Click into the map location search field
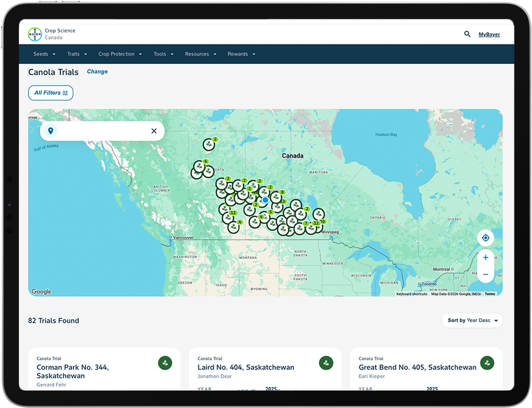Screen dimensions: 532x408 [102, 131]
